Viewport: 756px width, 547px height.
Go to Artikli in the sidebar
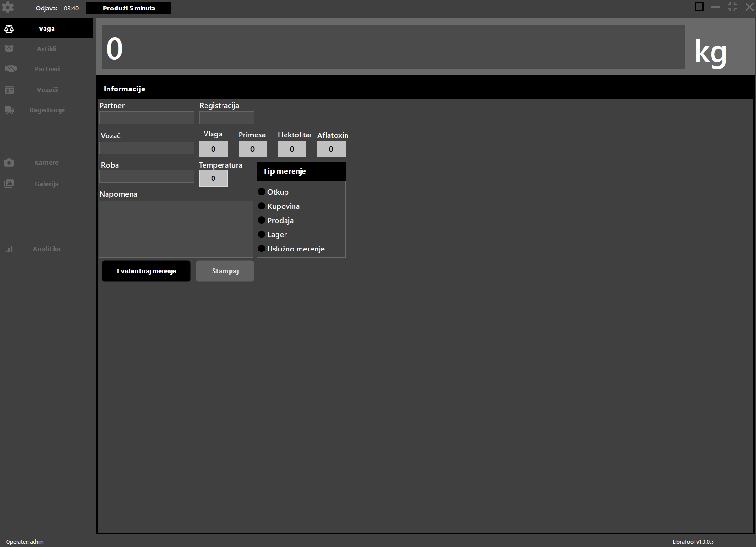pos(46,49)
